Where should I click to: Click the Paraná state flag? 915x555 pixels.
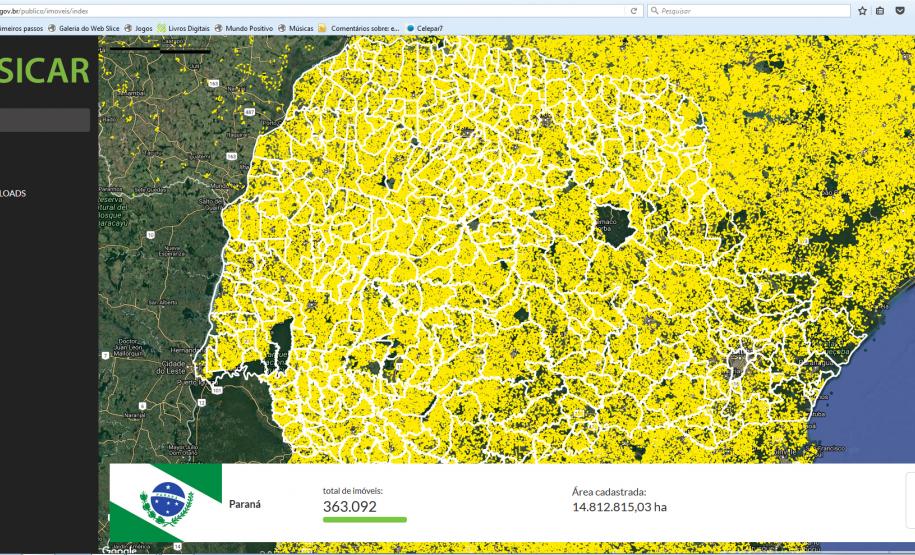click(165, 502)
